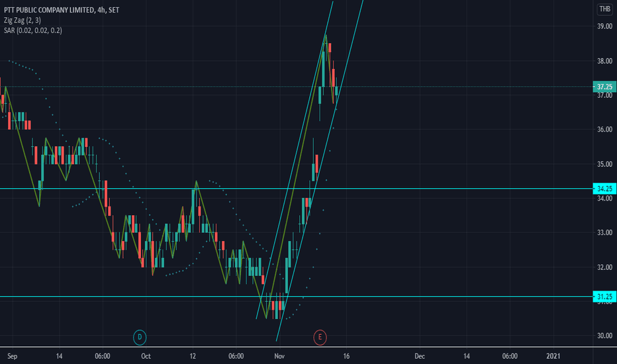Click the 35.00 price axis label
Image resolution: width=617 pixels, height=364 pixels.
(604, 164)
